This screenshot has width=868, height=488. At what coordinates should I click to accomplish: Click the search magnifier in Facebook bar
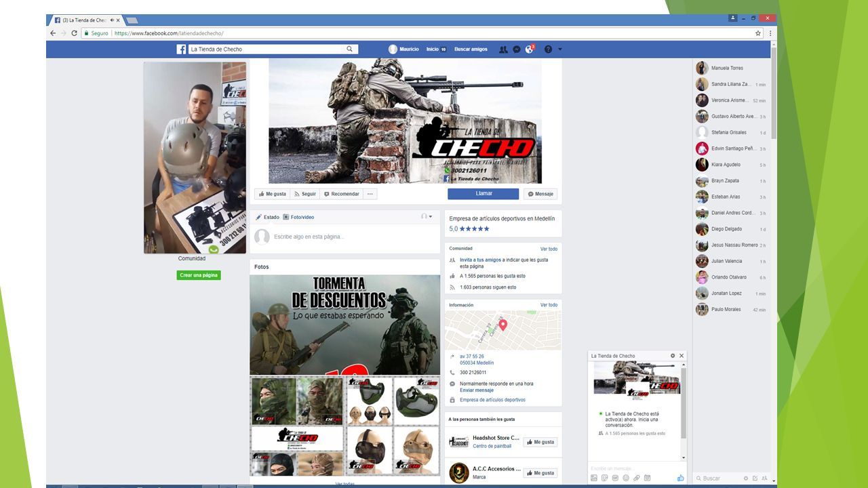click(x=350, y=49)
